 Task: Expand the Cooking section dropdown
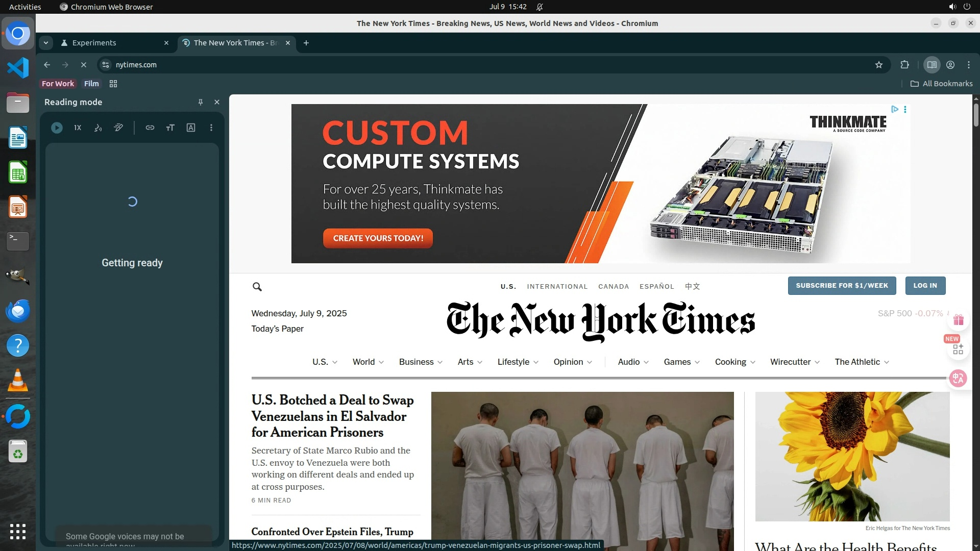[x=734, y=362]
